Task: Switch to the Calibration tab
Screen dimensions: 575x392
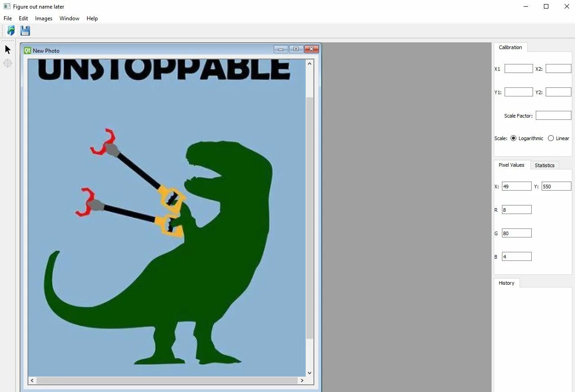Action: click(511, 47)
